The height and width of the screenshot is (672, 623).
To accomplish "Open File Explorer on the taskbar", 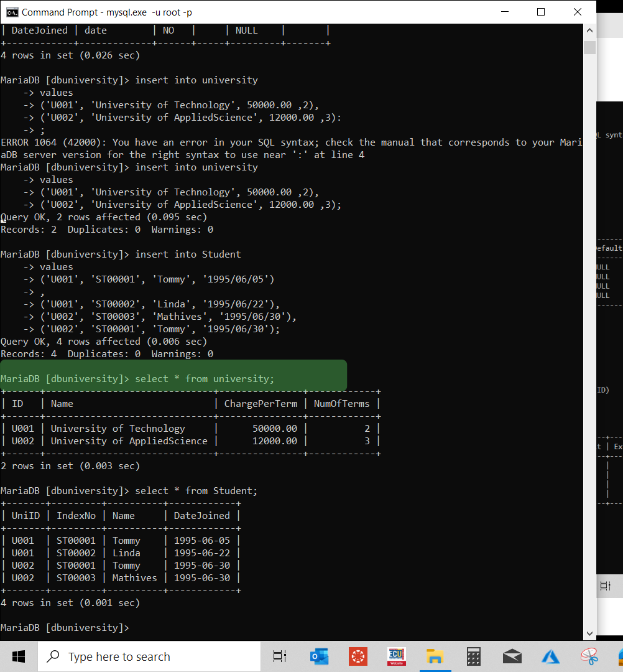I will click(435, 656).
